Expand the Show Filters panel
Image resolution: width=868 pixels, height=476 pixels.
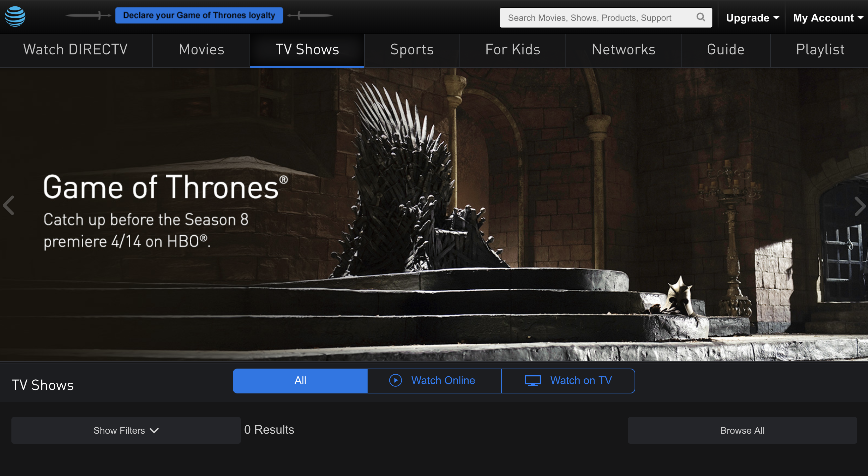click(126, 430)
